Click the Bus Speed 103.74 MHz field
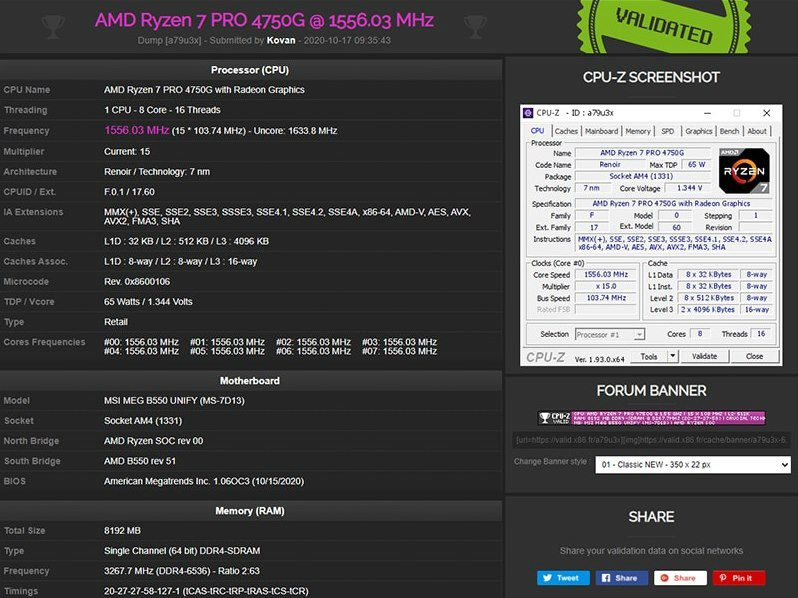This screenshot has height=598, width=798. pyautogui.click(x=606, y=298)
